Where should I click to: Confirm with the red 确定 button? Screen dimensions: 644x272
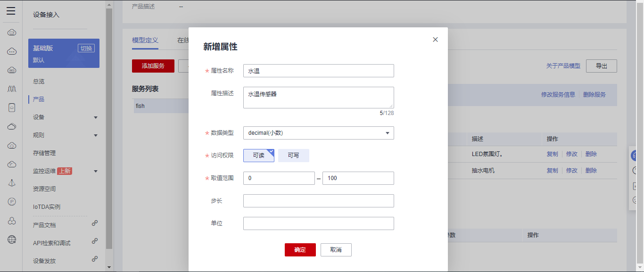(300, 250)
